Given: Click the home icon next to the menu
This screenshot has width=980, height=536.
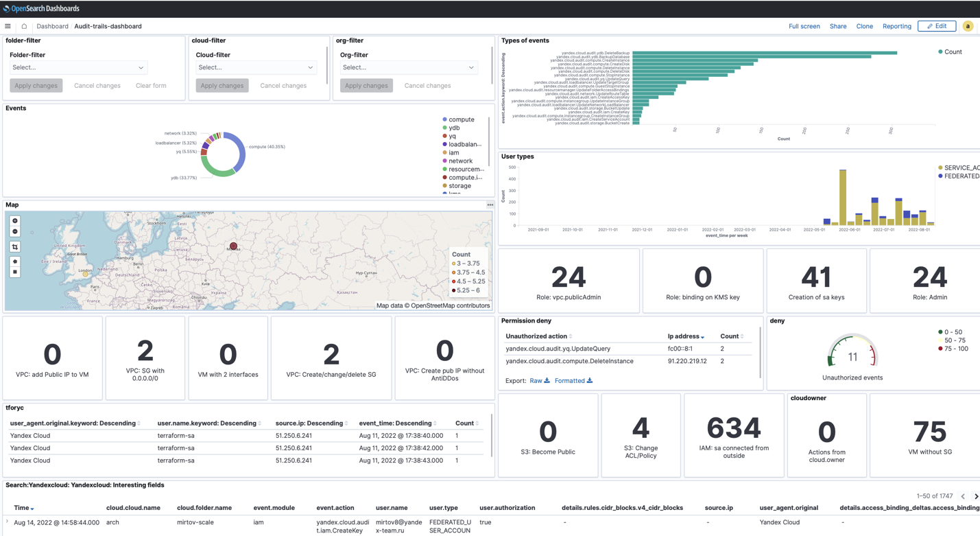Looking at the screenshot, I should coord(23,26).
